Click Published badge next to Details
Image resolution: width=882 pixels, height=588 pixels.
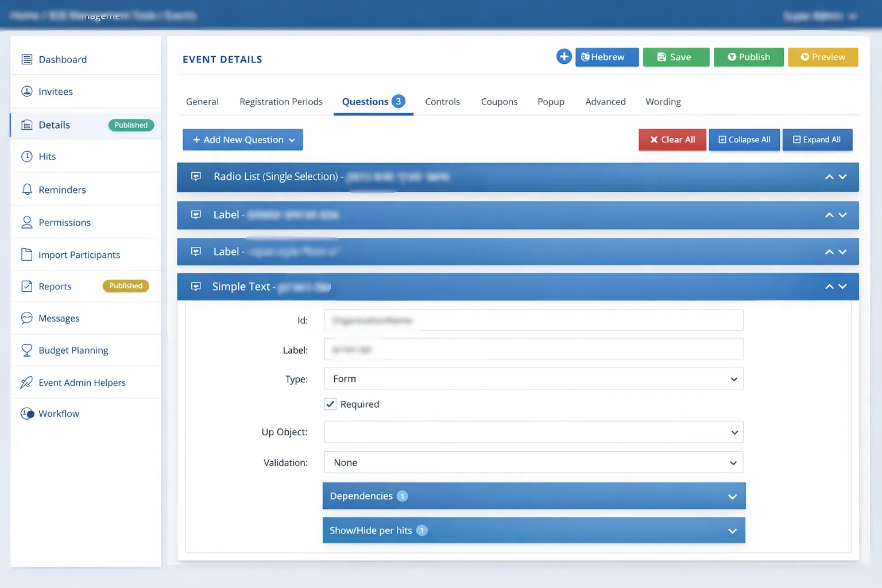[131, 125]
